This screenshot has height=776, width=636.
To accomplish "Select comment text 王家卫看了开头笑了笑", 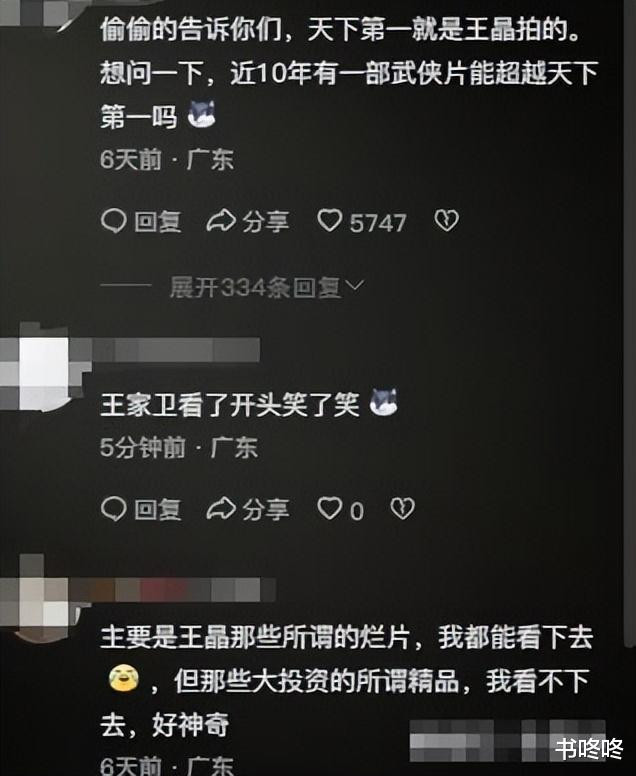I will click(x=230, y=405).
